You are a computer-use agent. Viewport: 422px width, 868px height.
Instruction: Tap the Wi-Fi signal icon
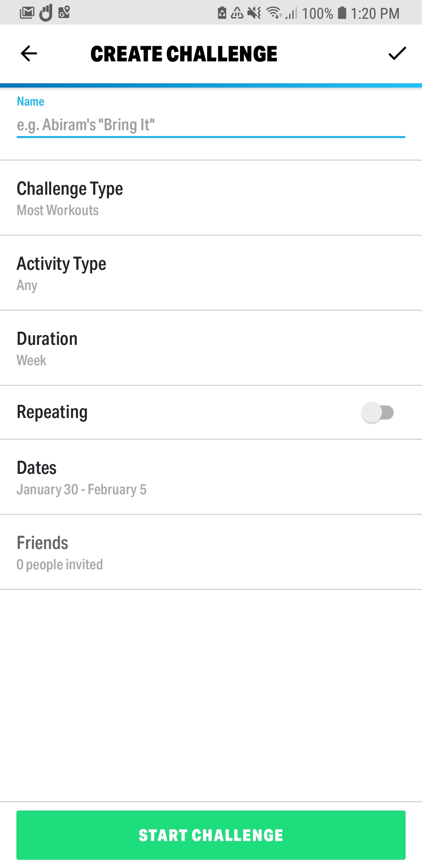point(274,13)
